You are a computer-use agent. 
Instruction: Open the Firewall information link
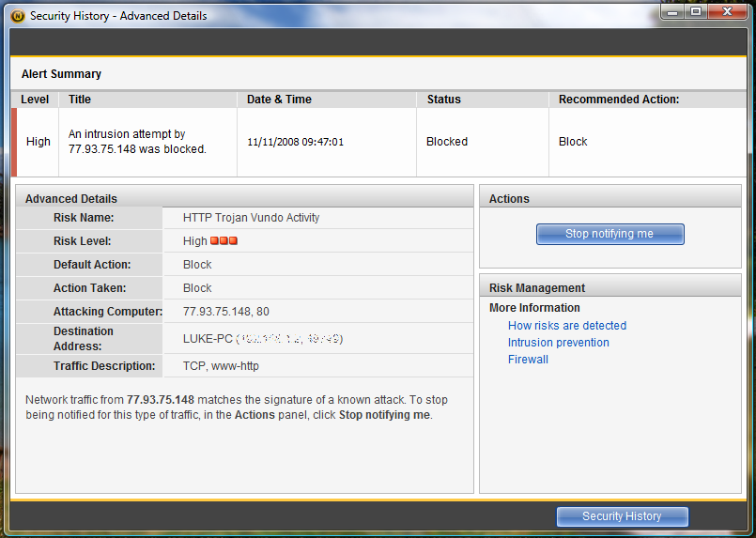(528, 360)
